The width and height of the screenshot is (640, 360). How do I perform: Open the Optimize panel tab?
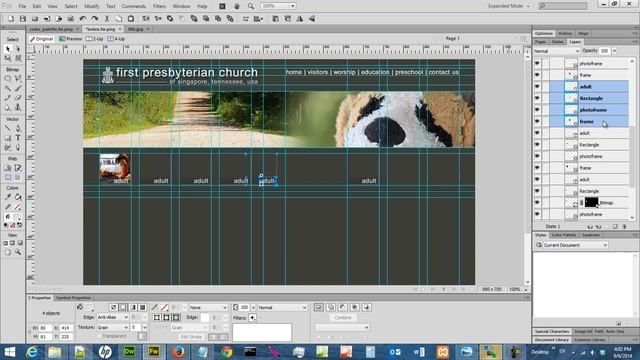tap(544, 33)
